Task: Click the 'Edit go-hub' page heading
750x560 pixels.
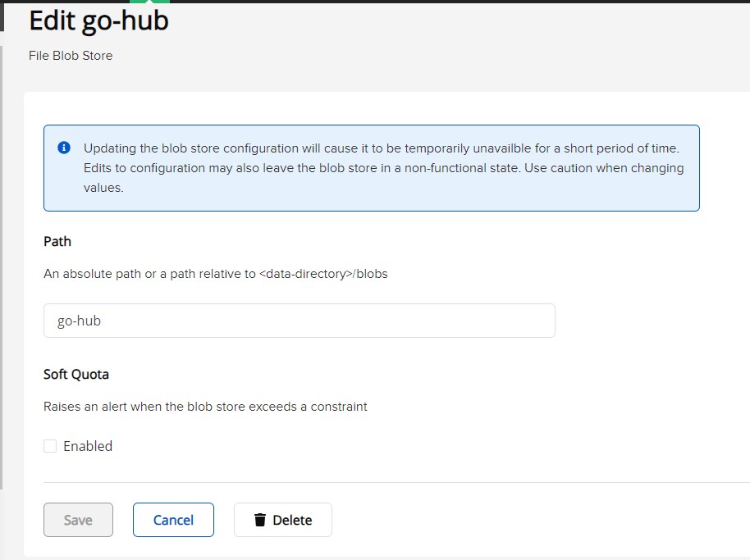Action: click(98, 21)
